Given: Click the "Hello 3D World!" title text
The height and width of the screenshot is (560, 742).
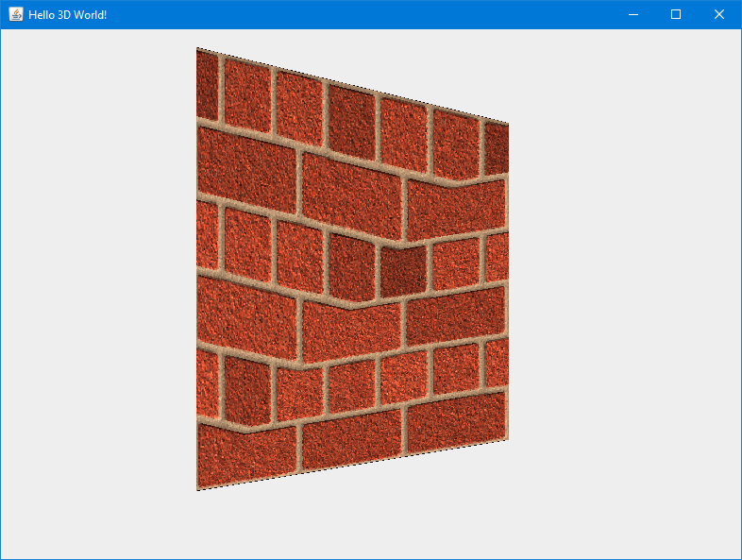Looking at the screenshot, I should click(68, 15).
